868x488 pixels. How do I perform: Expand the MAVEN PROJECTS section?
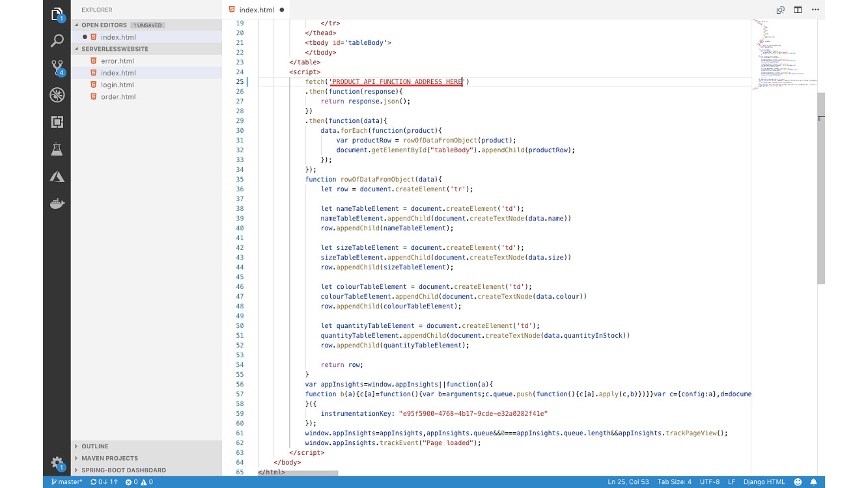147,458
